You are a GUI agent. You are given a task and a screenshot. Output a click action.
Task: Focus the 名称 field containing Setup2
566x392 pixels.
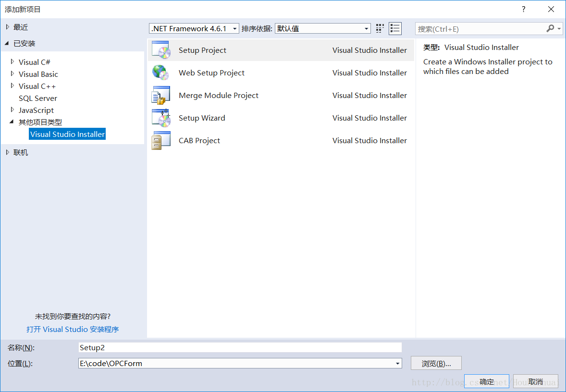(x=240, y=347)
